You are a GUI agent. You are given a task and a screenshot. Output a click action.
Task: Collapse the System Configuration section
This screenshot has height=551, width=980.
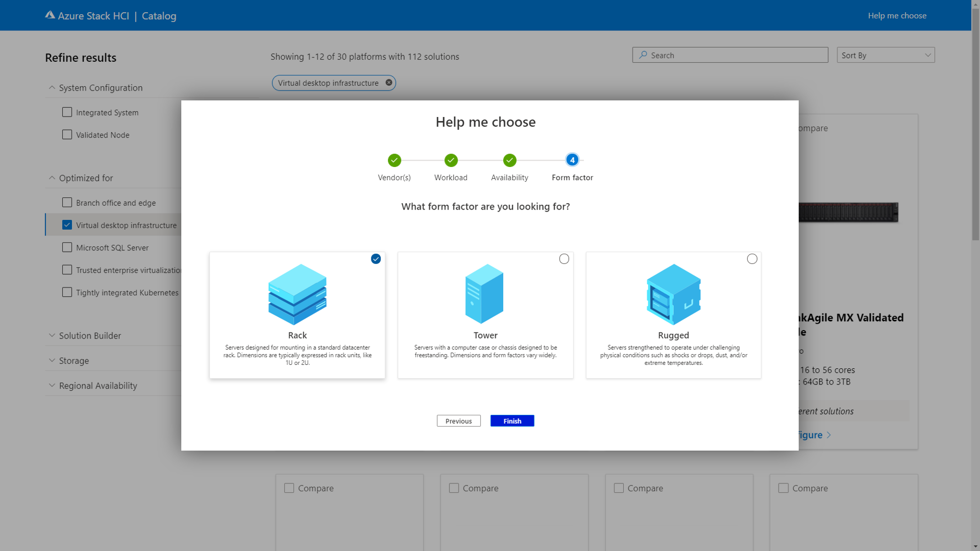pos(100,88)
